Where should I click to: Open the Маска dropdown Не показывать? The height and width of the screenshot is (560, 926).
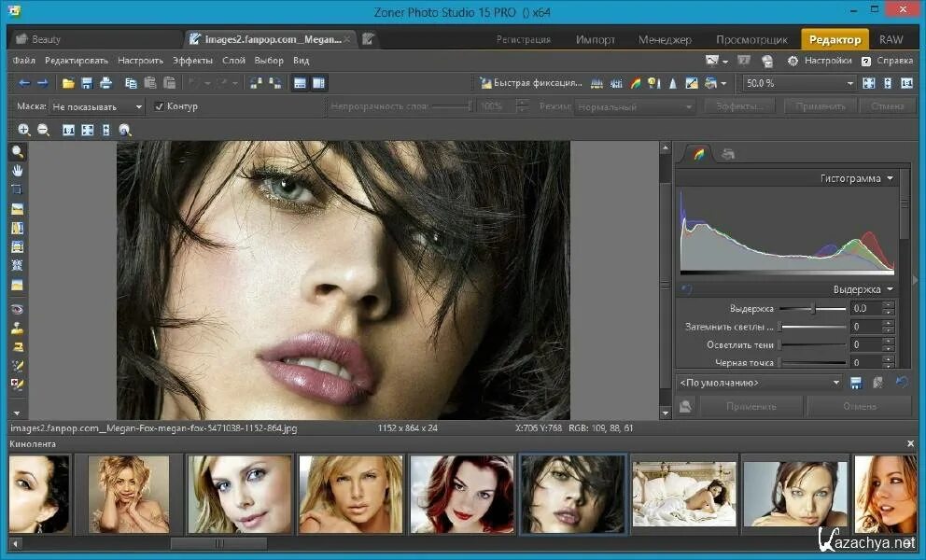tap(97, 107)
